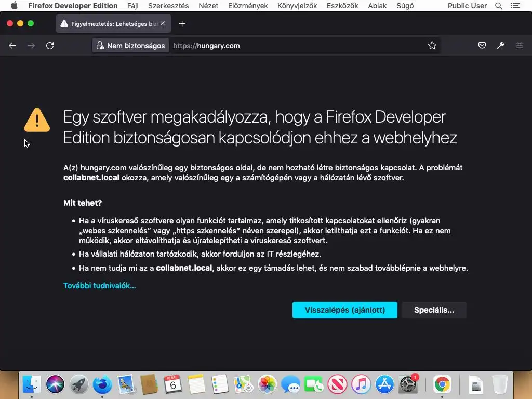
Task: Click the document file icon beside the Trash in the dock
Action: [x=476, y=384]
